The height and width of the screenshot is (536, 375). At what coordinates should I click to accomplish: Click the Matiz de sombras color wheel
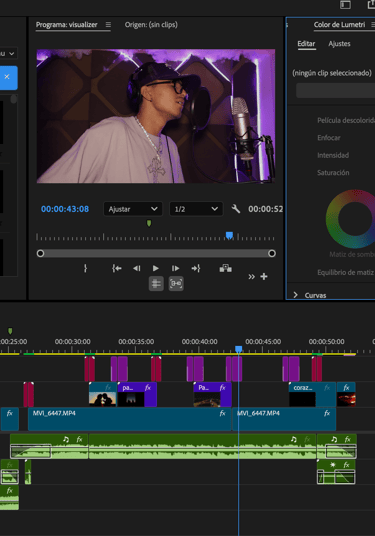(x=351, y=219)
